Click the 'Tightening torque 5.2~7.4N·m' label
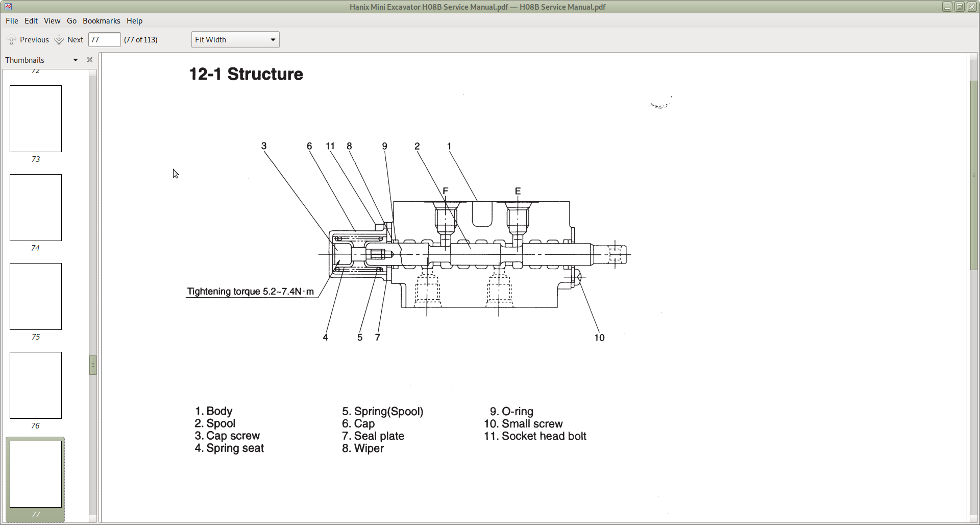The image size is (980, 525). tap(251, 292)
